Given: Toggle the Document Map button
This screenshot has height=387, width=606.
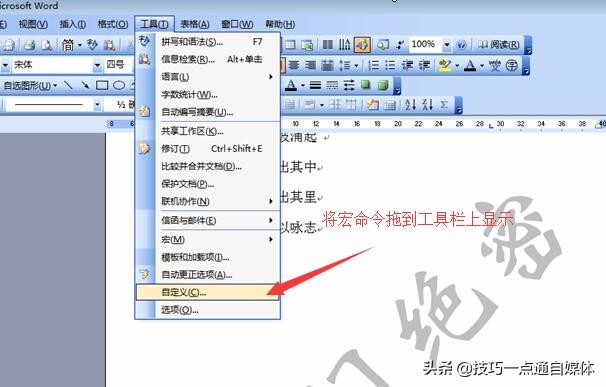Looking at the screenshot, I should 383,45.
